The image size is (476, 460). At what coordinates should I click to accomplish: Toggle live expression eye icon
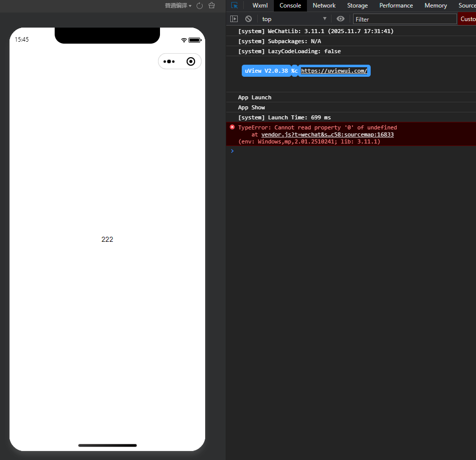pyautogui.click(x=341, y=19)
